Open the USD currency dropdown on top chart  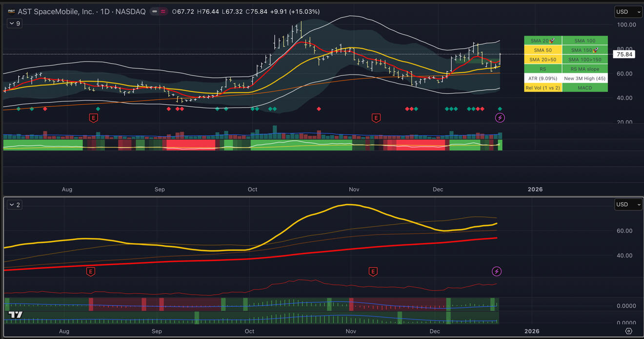(x=628, y=12)
